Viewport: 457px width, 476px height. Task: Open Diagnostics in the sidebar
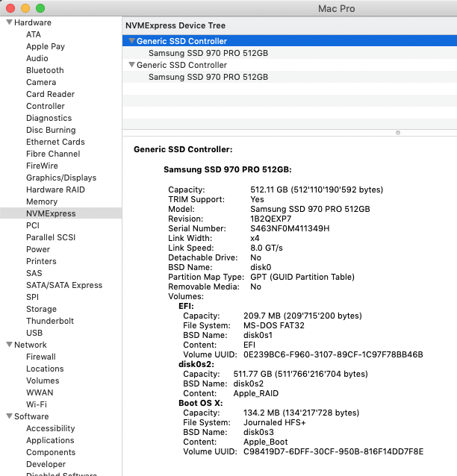tap(49, 118)
